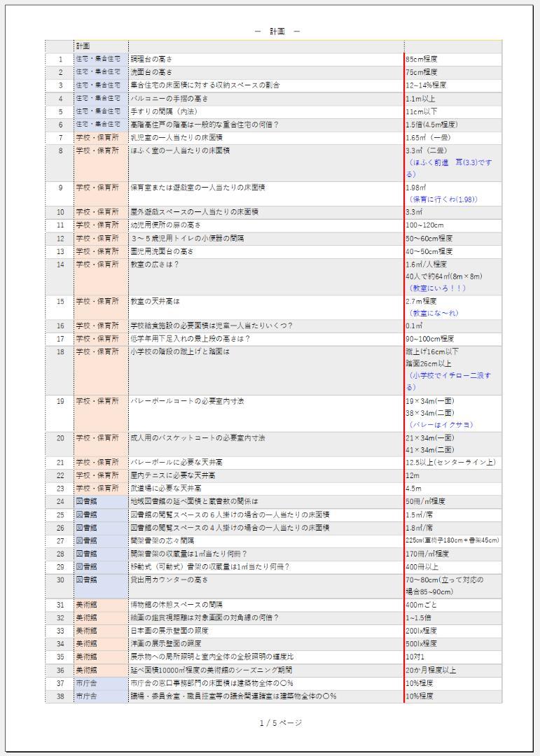Click the value "1.5㎡/席"

pyautogui.click(x=419, y=515)
